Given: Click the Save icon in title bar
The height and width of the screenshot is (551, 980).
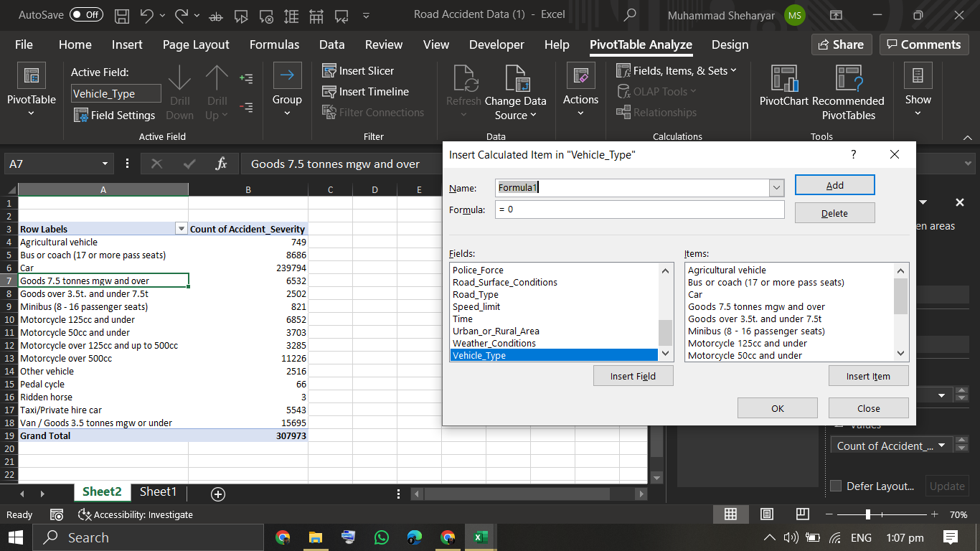Looking at the screenshot, I should (x=122, y=14).
